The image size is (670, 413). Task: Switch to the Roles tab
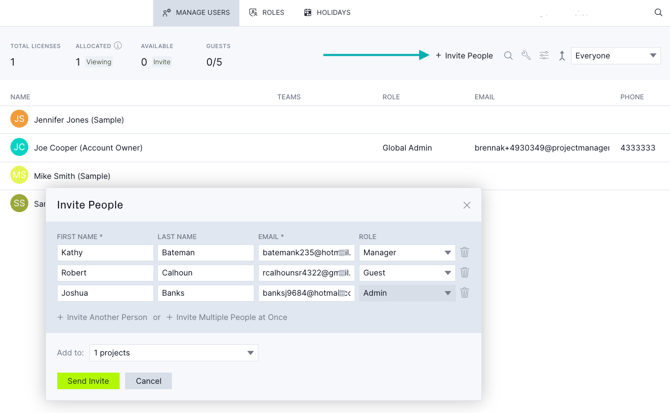[267, 13]
